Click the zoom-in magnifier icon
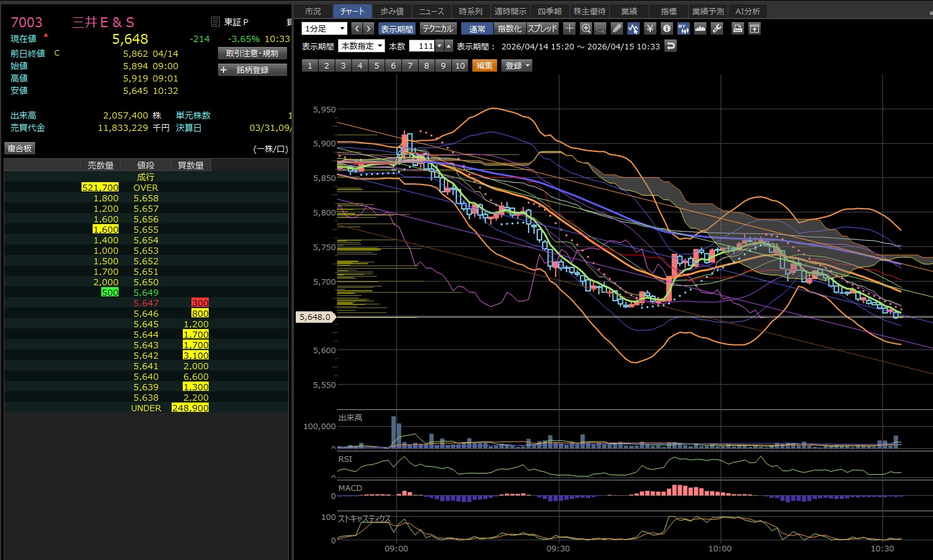 (x=586, y=28)
